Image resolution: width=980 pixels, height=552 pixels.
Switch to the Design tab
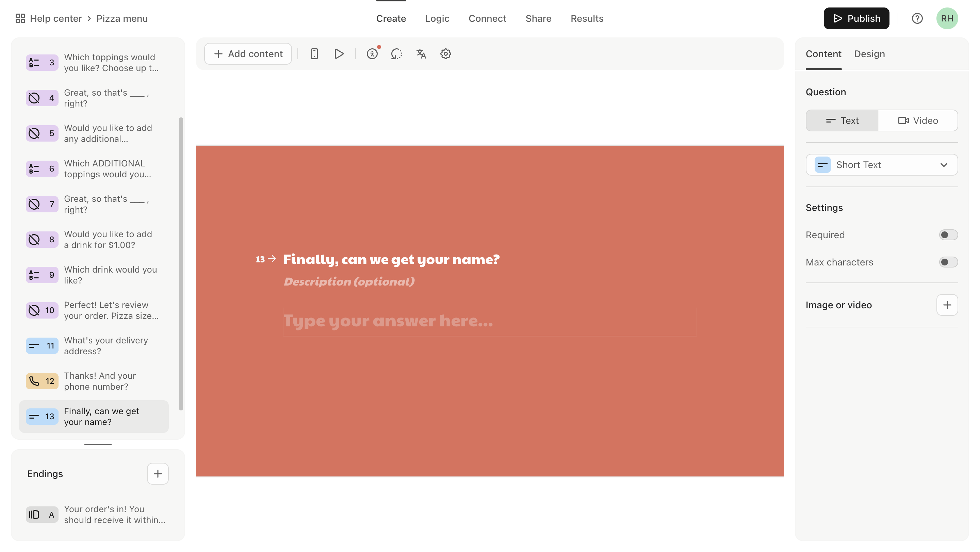(870, 53)
